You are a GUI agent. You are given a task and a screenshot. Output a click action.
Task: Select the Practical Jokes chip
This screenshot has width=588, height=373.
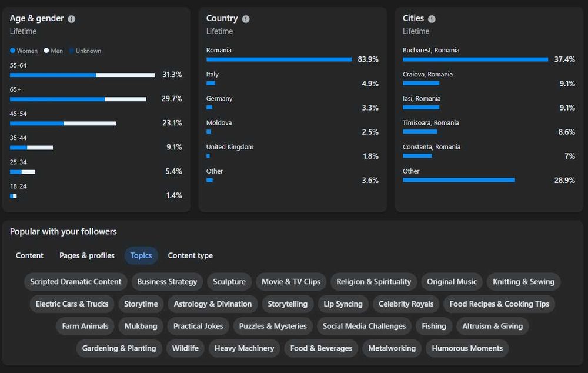(x=198, y=326)
